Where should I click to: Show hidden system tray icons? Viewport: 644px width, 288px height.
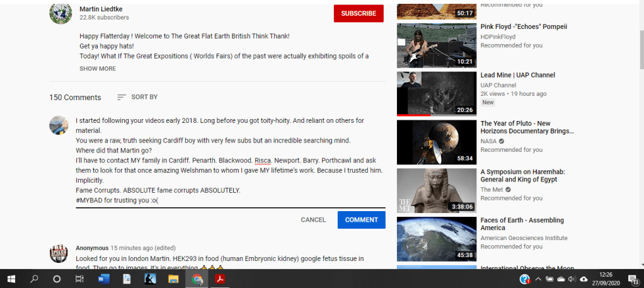(538, 279)
